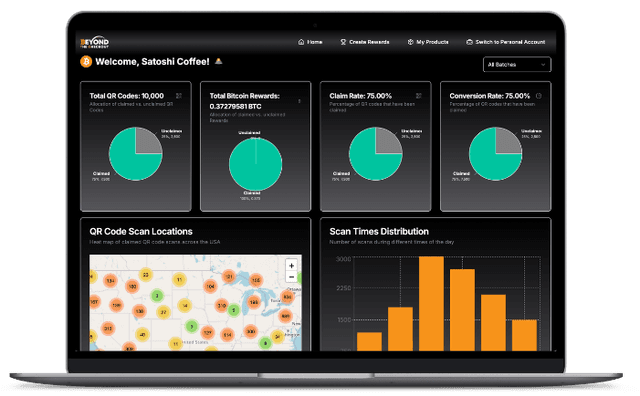640x396 pixels.
Task: Select the gray Unclaimed slice in Conversion Rate pie
Action: (507, 142)
